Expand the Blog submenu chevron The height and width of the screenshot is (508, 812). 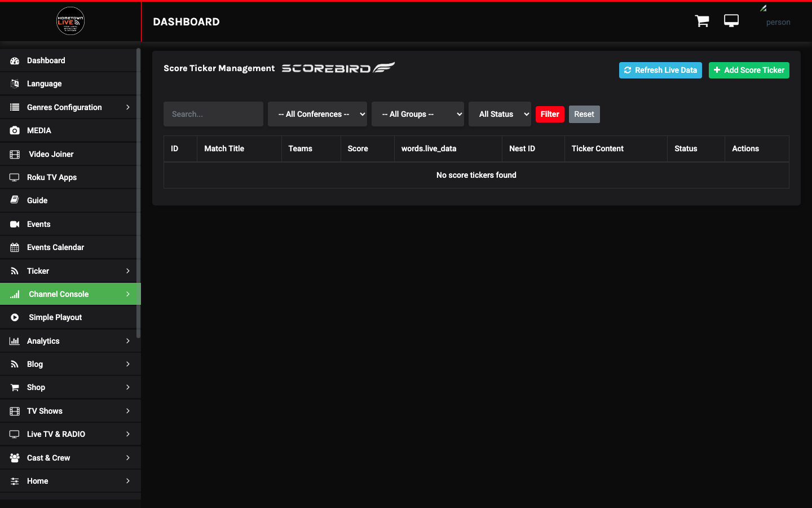pyautogui.click(x=128, y=364)
